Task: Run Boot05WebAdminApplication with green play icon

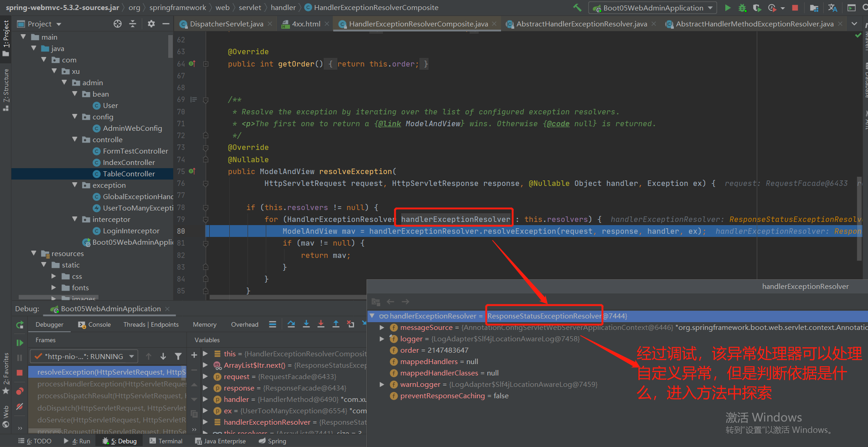Action: [x=728, y=8]
